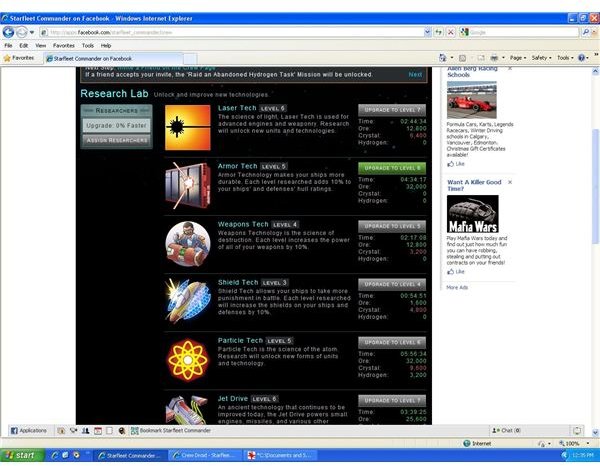
Task: Select the Starfleet Commander on Facebook tab
Action: click(113, 59)
